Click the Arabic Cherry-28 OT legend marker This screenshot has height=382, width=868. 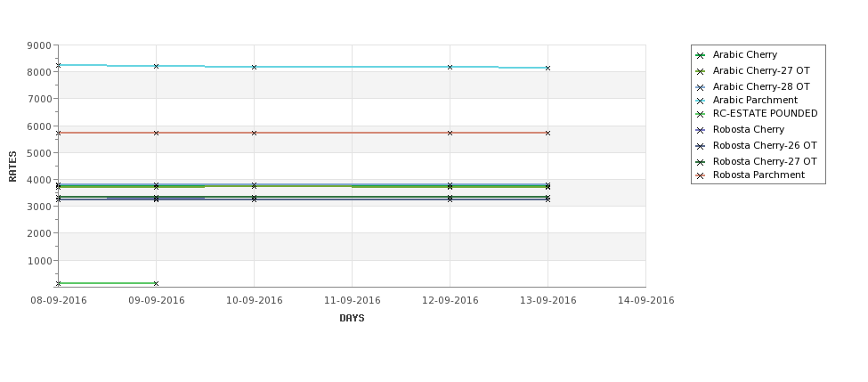701,87
